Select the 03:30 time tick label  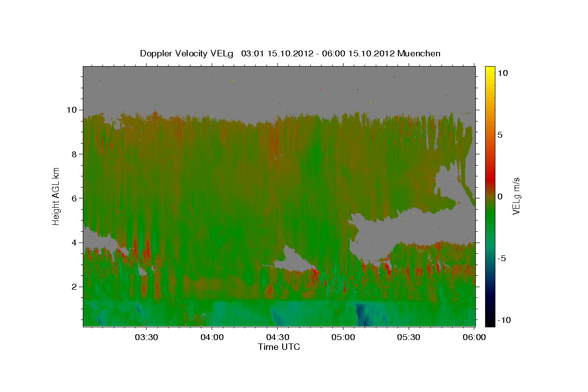[146, 337]
